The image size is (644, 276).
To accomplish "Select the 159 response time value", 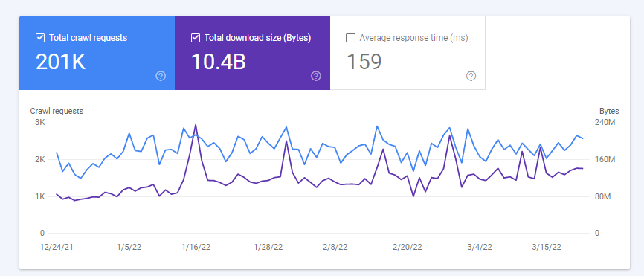I will pyautogui.click(x=364, y=62).
